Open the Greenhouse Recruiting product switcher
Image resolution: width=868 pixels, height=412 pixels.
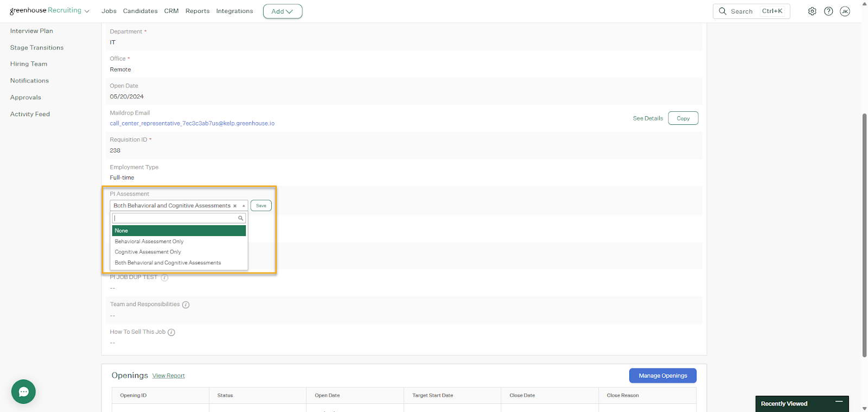click(x=49, y=11)
